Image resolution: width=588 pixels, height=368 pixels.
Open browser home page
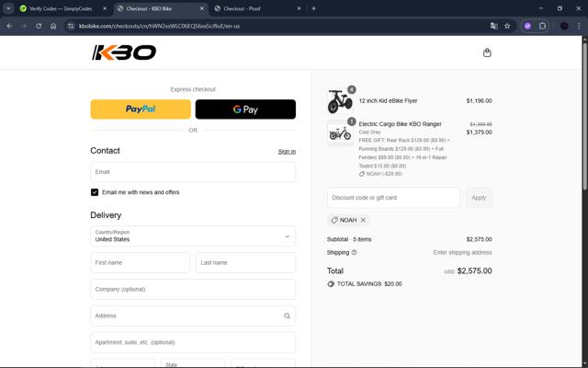coord(53,26)
